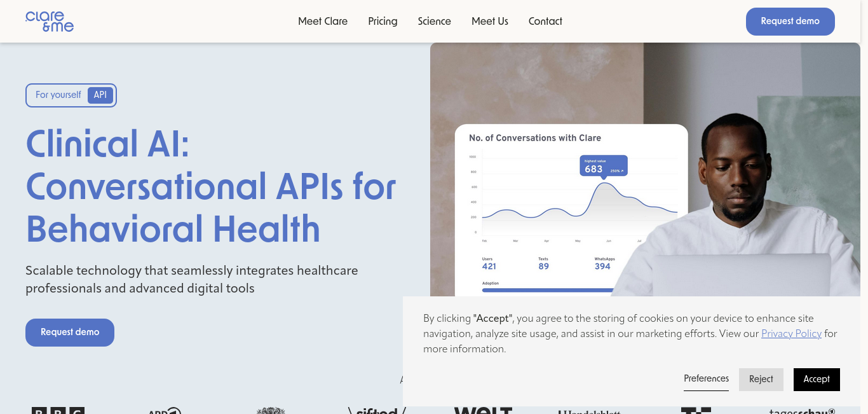Go to the Pricing page
This screenshot has width=868, height=414.
tap(383, 21)
